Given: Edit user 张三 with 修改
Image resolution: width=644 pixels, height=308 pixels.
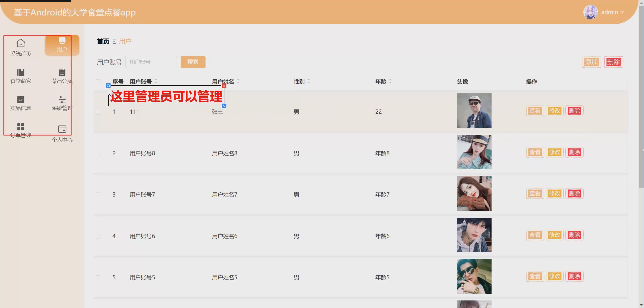Looking at the screenshot, I should tap(555, 111).
